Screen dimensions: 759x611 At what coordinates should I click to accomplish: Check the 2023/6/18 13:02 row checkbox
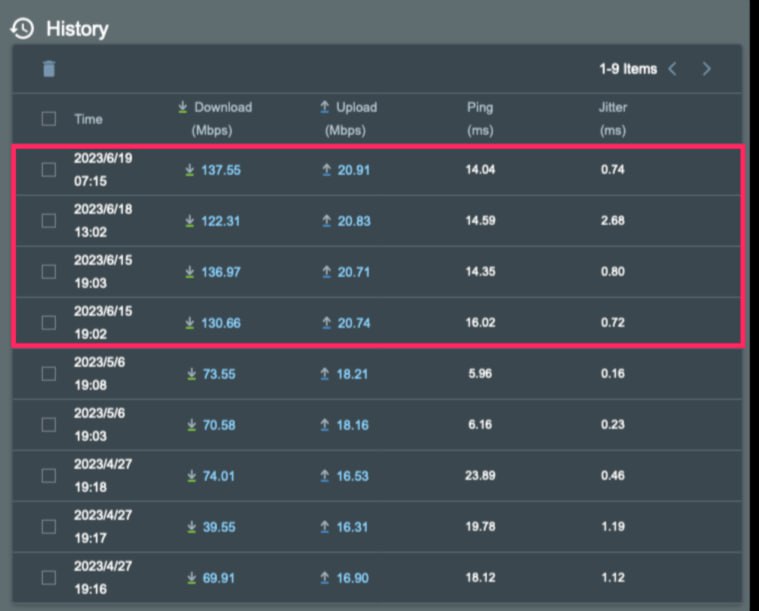(x=48, y=220)
